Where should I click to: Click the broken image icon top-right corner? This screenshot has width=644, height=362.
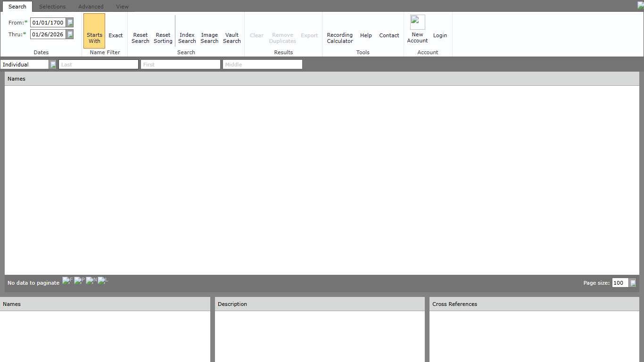point(641,5)
